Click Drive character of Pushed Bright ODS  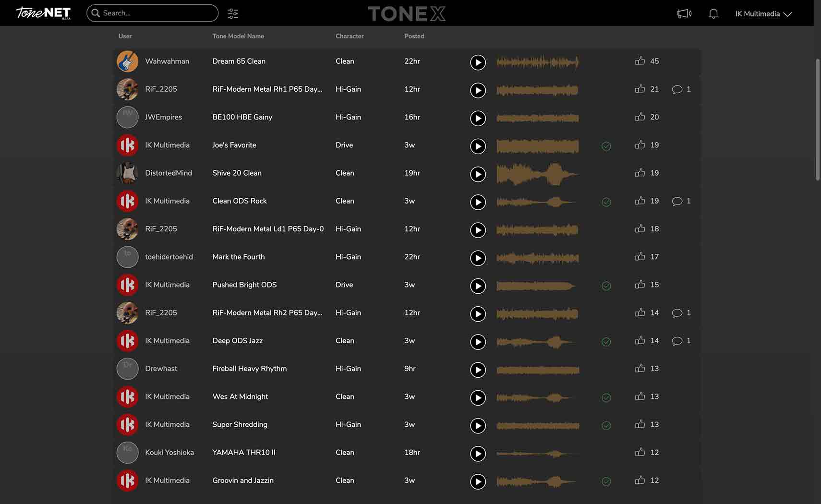point(344,285)
